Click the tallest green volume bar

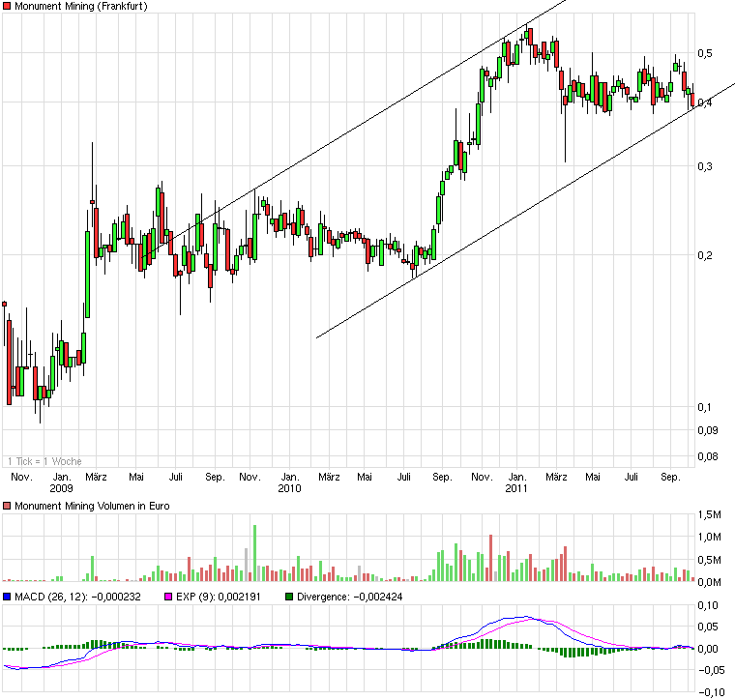[255, 553]
